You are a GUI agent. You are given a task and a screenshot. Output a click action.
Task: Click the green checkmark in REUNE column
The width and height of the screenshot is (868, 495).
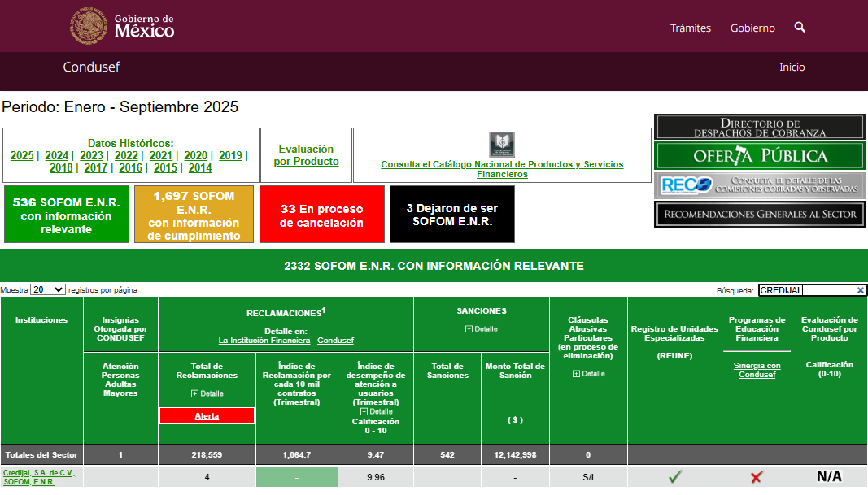(x=674, y=477)
